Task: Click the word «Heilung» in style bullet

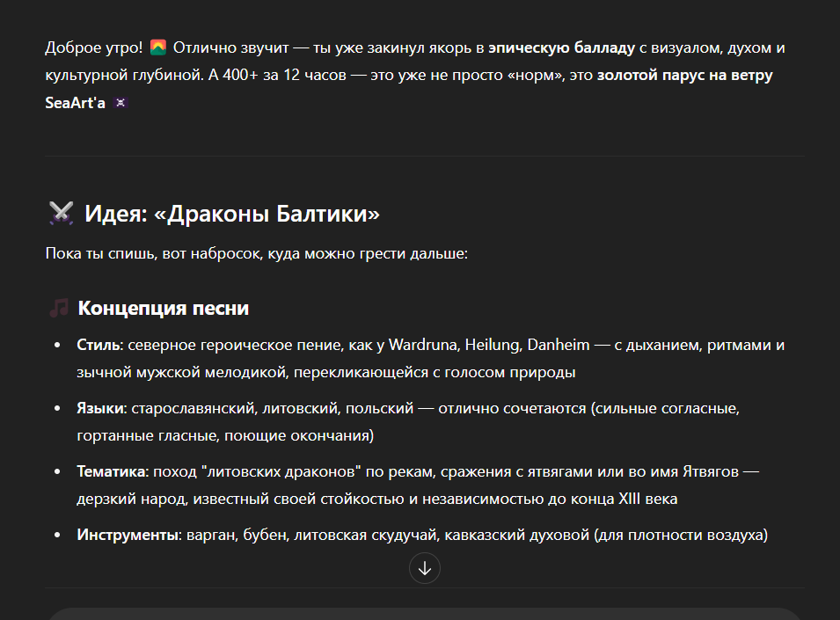Action: (491, 344)
